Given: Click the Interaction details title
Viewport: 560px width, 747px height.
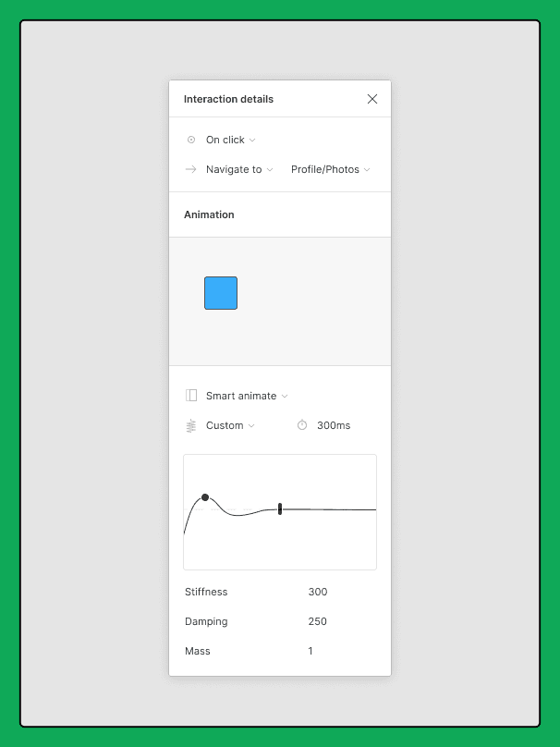Looking at the screenshot, I should pyautogui.click(x=228, y=99).
